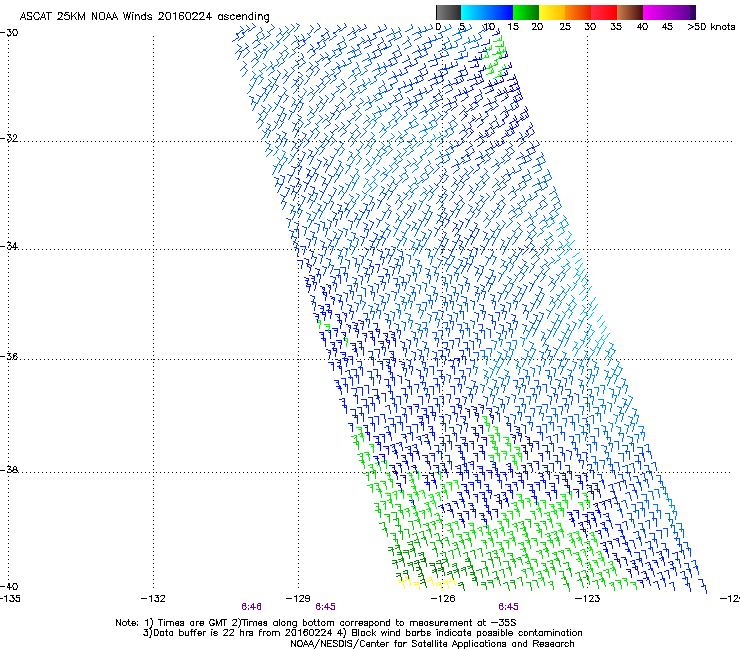Select the -36 latitude axis label
This screenshot has height=650, width=740.
pos(9,356)
